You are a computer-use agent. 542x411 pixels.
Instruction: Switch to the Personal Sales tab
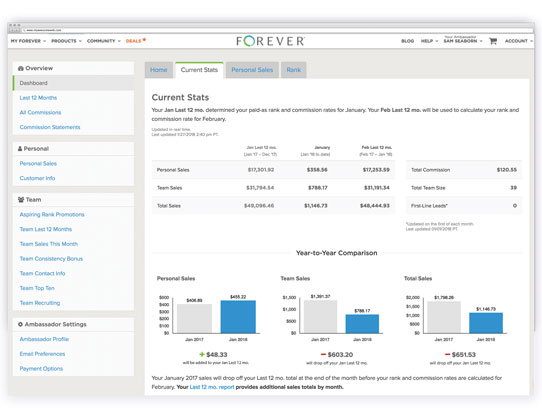click(252, 70)
